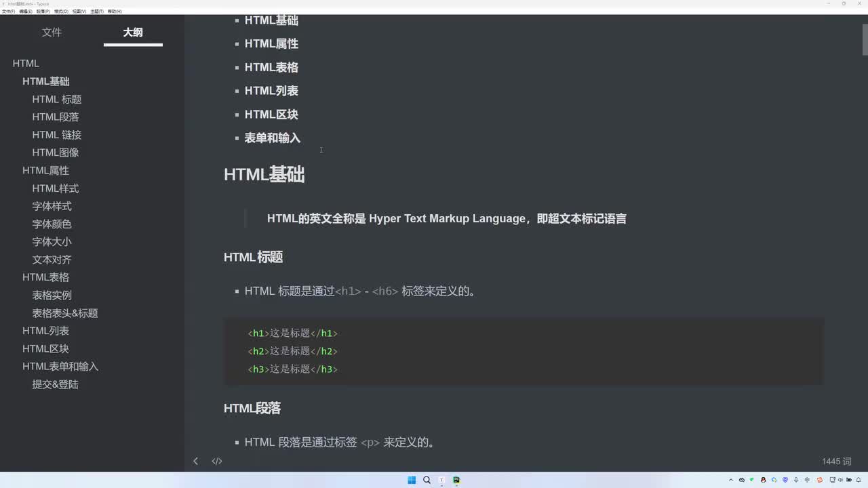This screenshot has width=868, height=488.
Task: Select HTML表格 outline heading
Action: (x=45, y=277)
